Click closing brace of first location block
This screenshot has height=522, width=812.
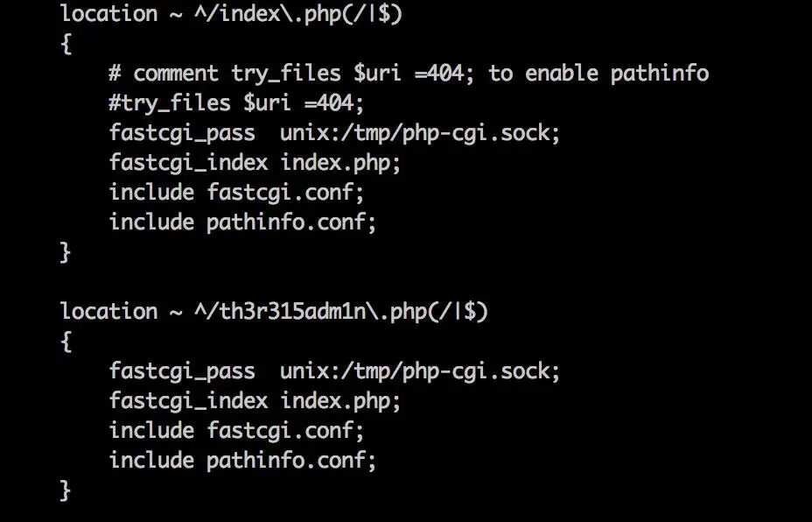pos(66,252)
